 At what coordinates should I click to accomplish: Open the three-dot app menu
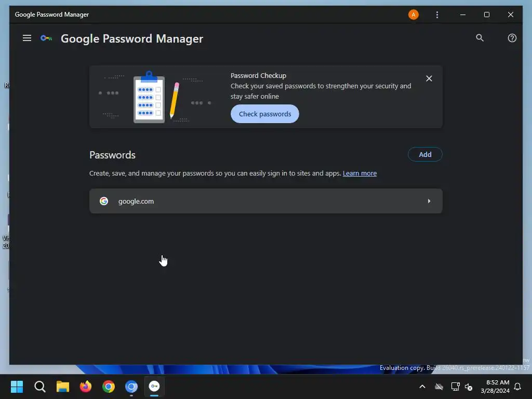click(437, 15)
